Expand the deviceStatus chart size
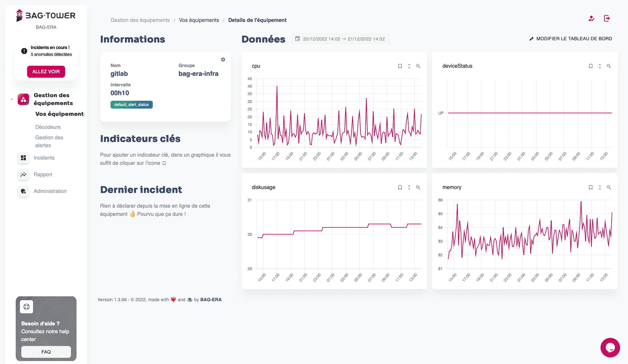Image resolution: width=628 pixels, height=364 pixels. 600,66
